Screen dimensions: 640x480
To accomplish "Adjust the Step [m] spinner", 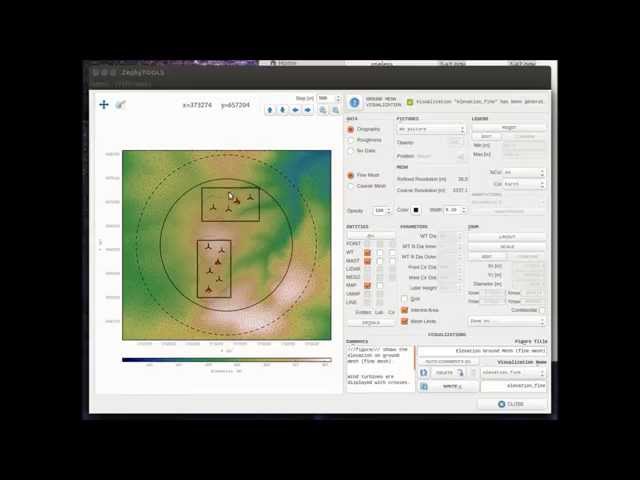I will [x=329, y=98].
